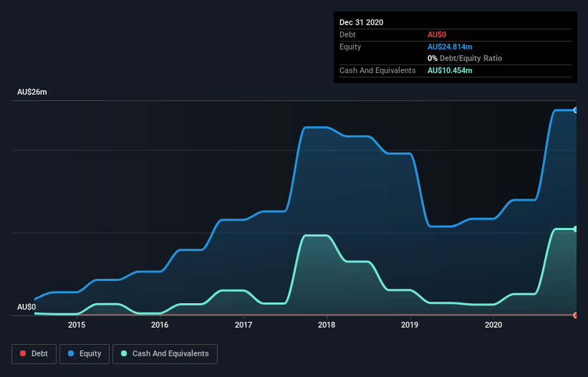Viewport: 588px width, 377px height.
Task: Toggle the Debt series legend button
Action: click(x=34, y=354)
